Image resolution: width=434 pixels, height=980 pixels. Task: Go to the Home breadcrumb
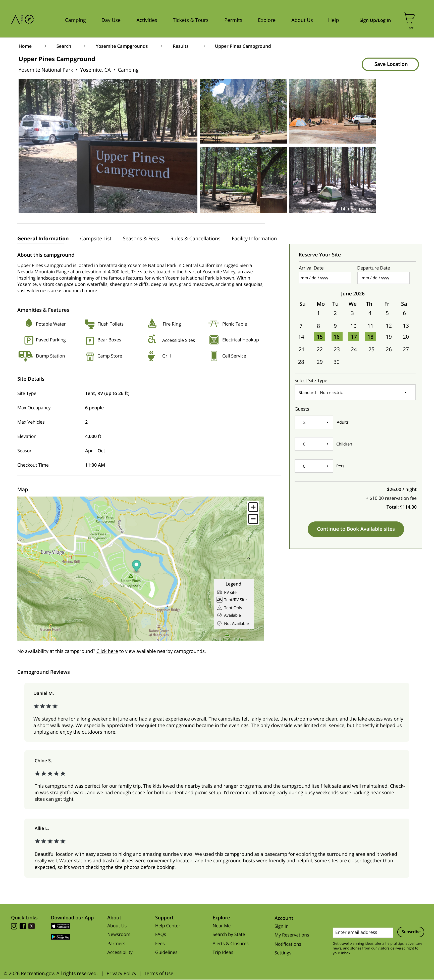click(x=25, y=46)
